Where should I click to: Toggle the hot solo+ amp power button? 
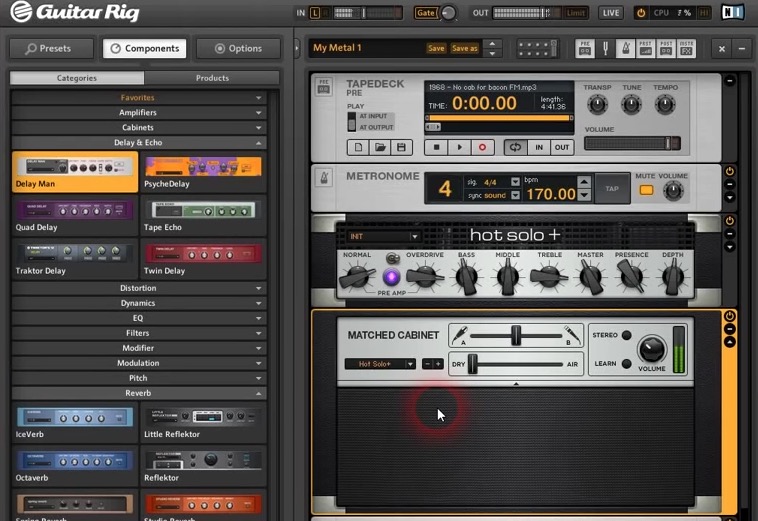(x=729, y=221)
